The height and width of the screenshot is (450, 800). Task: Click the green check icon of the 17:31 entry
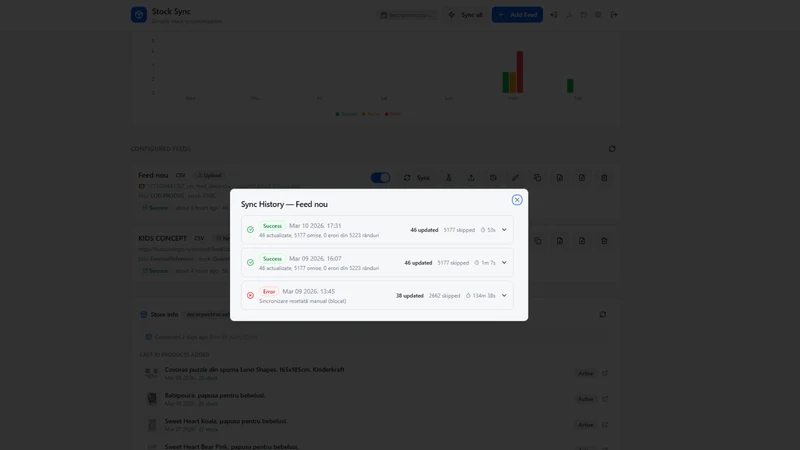[250, 230]
